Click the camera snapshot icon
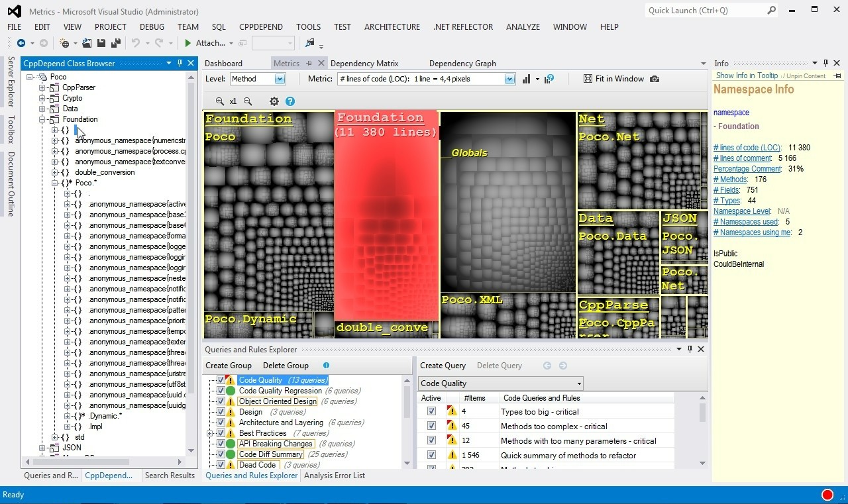This screenshot has height=504, width=848. click(x=655, y=79)
